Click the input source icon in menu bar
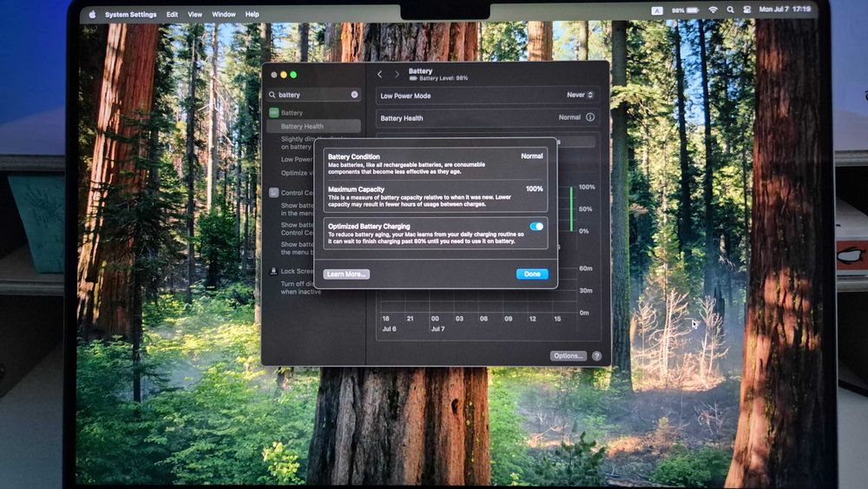Screen dimensions: 868x489 pos(656,10)
